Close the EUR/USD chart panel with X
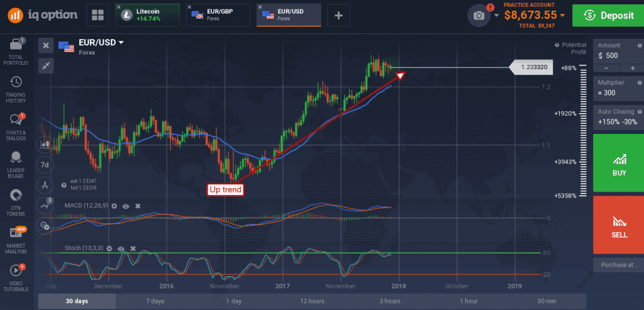The height and width of the screenshot is (310, 644). click(x=46, y=45)
